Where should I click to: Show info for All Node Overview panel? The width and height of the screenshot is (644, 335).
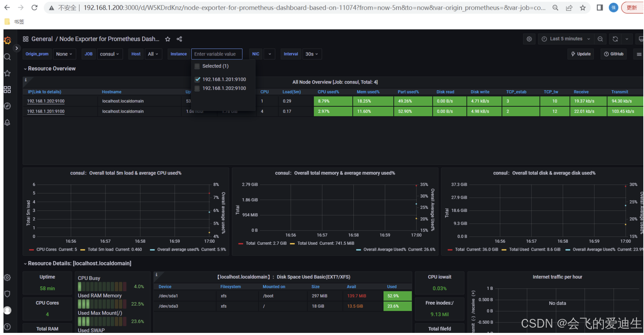click(25, 80)
